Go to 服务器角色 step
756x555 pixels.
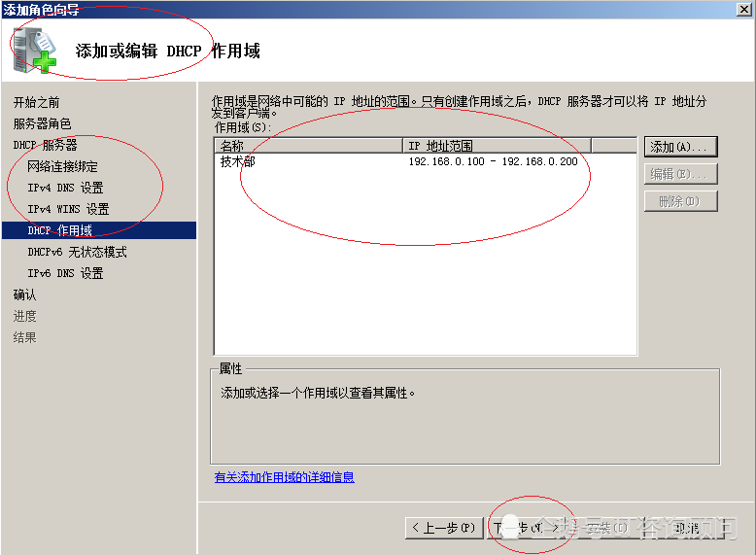pyautogui.click(x=42, y=123)
